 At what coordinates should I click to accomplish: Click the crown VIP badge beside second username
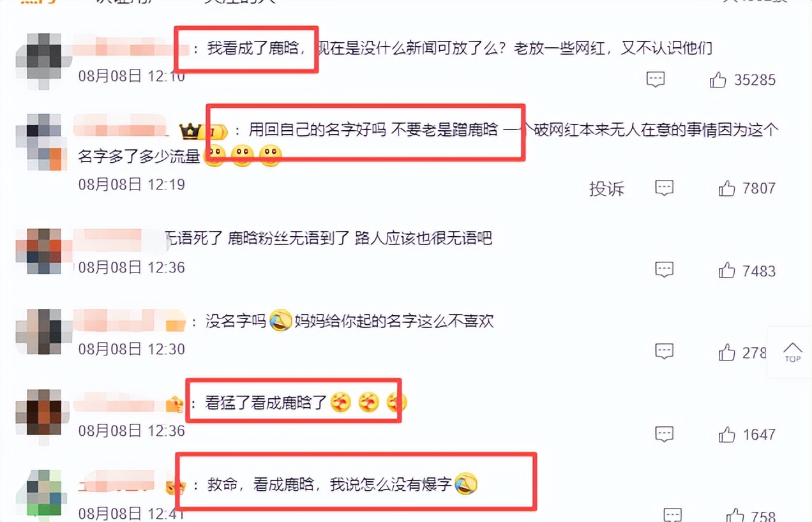190,133
